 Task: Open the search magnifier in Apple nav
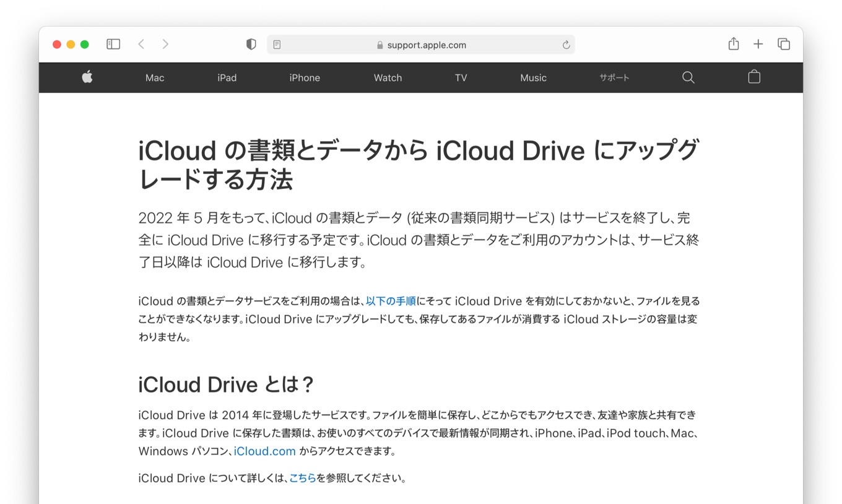tap(688, 77)
